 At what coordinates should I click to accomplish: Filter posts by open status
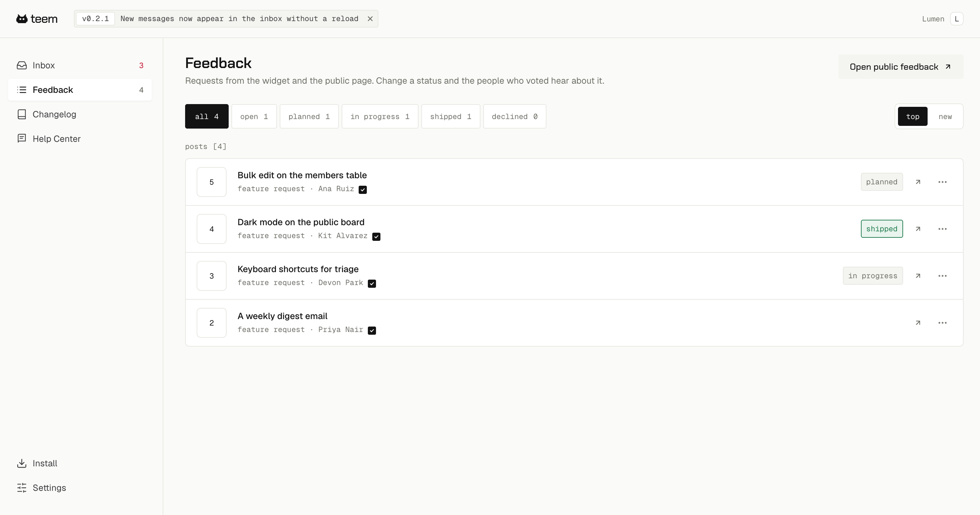(254, 116)
